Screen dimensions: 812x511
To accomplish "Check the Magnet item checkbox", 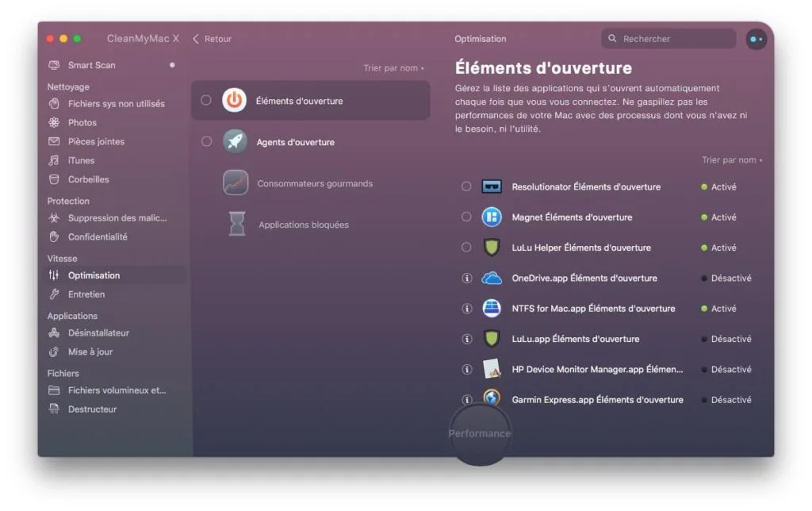I will point(466,217).
